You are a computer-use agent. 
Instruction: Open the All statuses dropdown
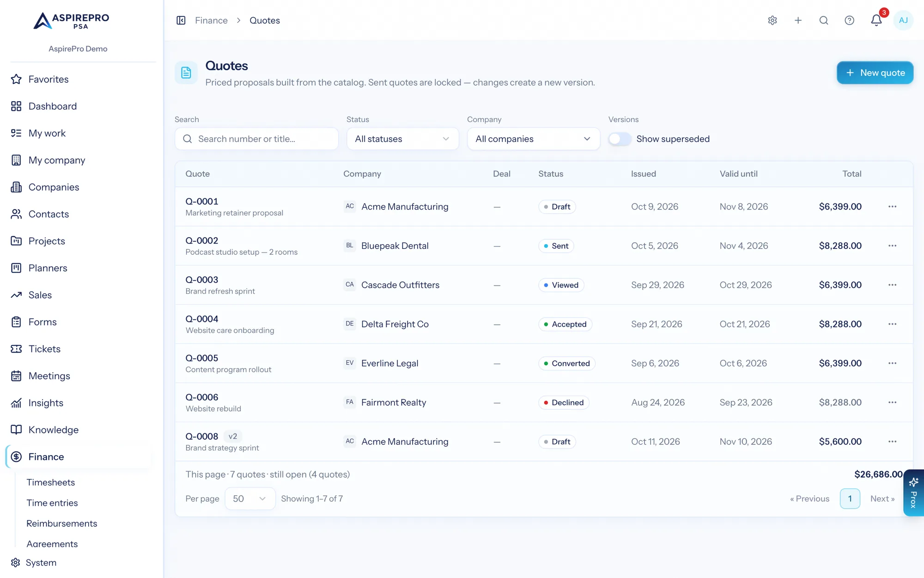click(402, 139)
